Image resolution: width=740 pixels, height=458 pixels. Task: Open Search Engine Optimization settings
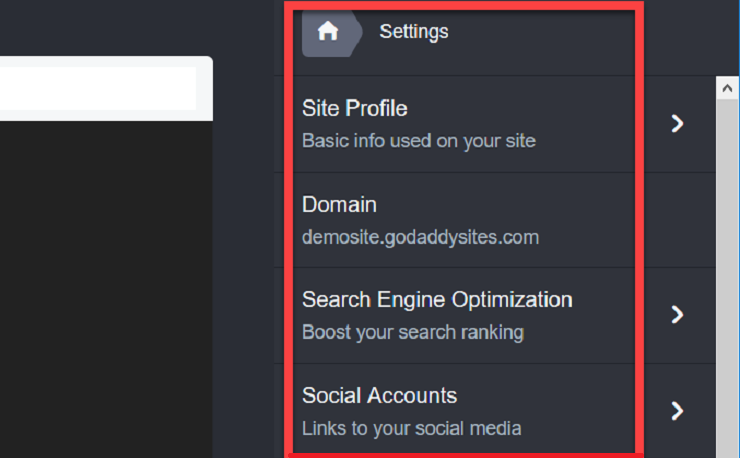(x=495, y=315)
